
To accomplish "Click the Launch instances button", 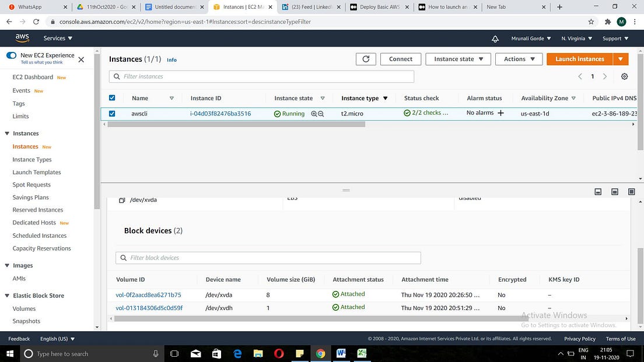I will [x=579, y=59].
